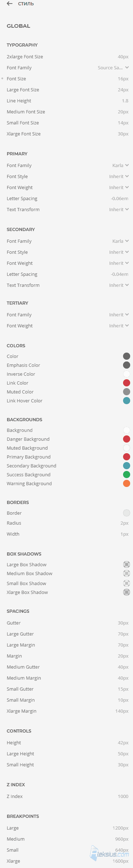This screenshot has height=868, width=133.
Task: Open Tertiary Font Weight dropdown
Action: tap(119, 326)
